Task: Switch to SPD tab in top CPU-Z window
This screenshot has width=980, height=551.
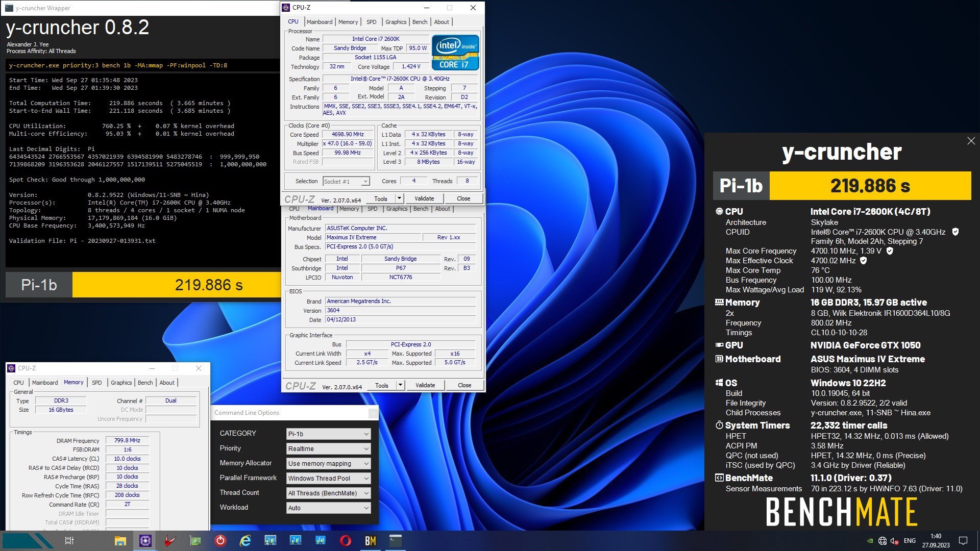Action: coord(372,22)
